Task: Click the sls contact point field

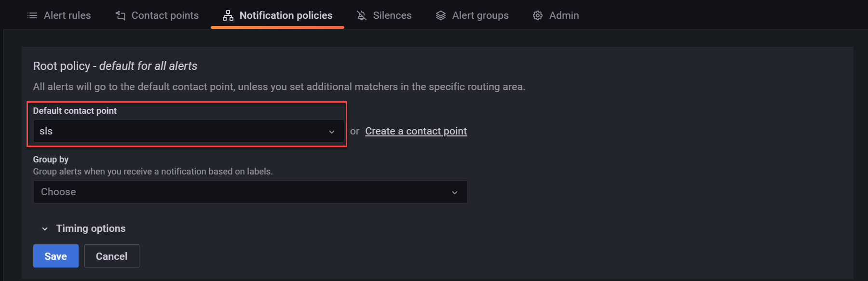Action: [x=187, y=131]
